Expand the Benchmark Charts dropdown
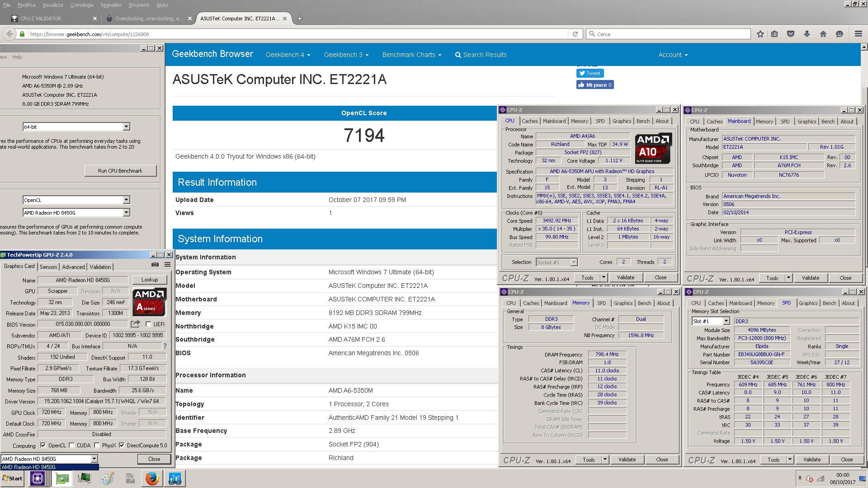Image resolution: width=868 pixels, height=488 pixels. point(412,55)
